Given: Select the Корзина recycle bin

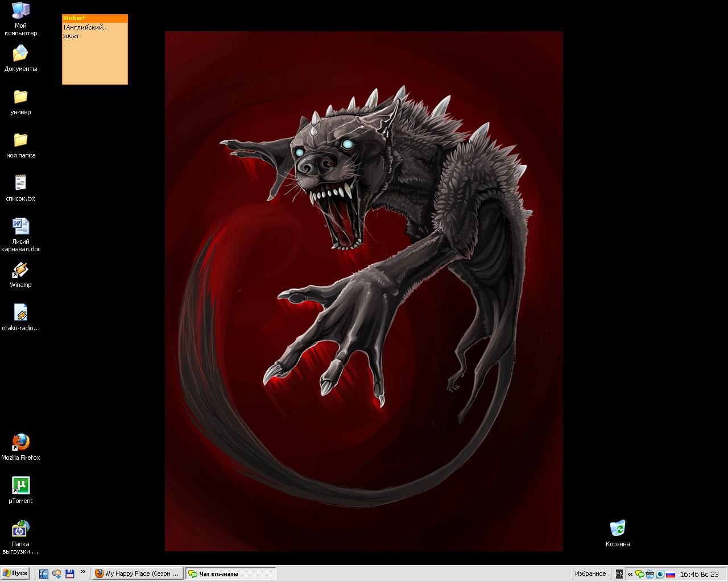Looking at the screenshot, I should pyautogui.click(x=617, y=529).
